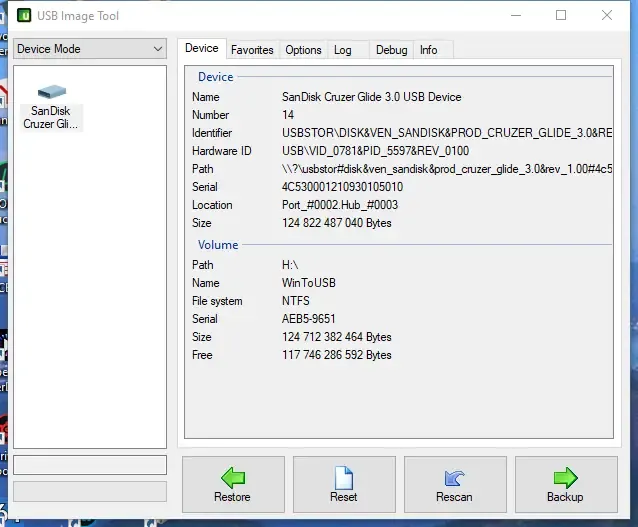This screenshot has height=527, width=638.
Task: Close the USB Image Tool window
Action: tap(607, 15)
